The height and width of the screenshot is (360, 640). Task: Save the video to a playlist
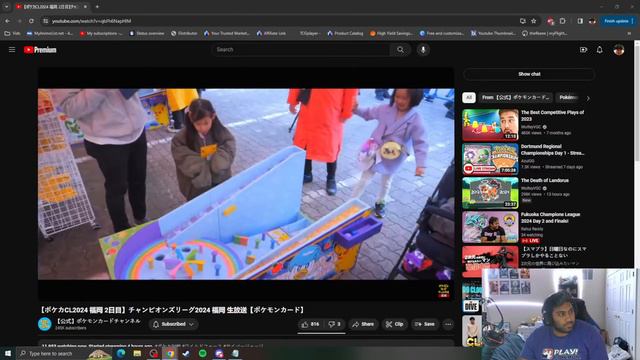(425, 324)
